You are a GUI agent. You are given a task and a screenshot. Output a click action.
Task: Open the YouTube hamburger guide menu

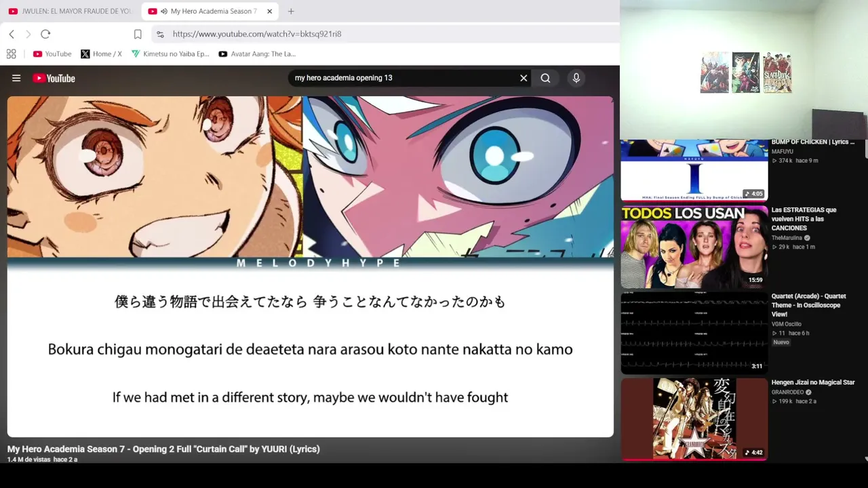click(x=16, y=78)
